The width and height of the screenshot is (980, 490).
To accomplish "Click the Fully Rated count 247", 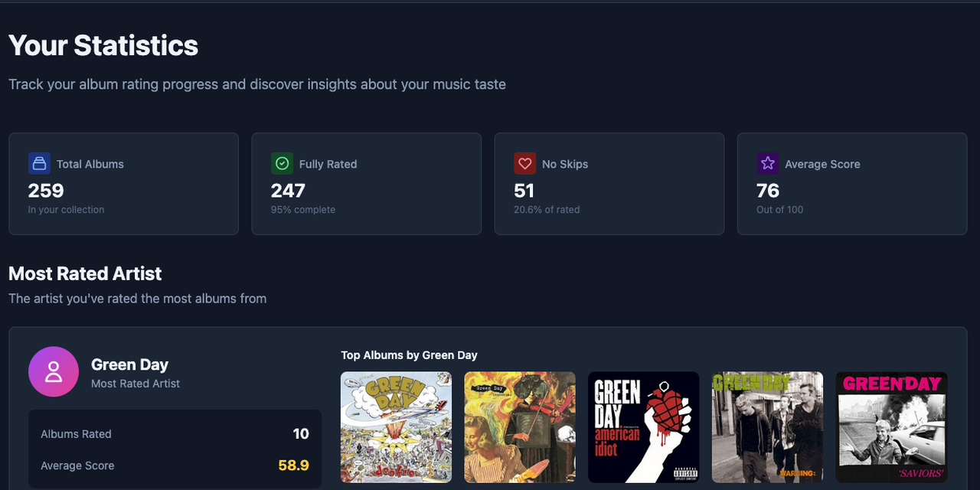I will point(288,191).
